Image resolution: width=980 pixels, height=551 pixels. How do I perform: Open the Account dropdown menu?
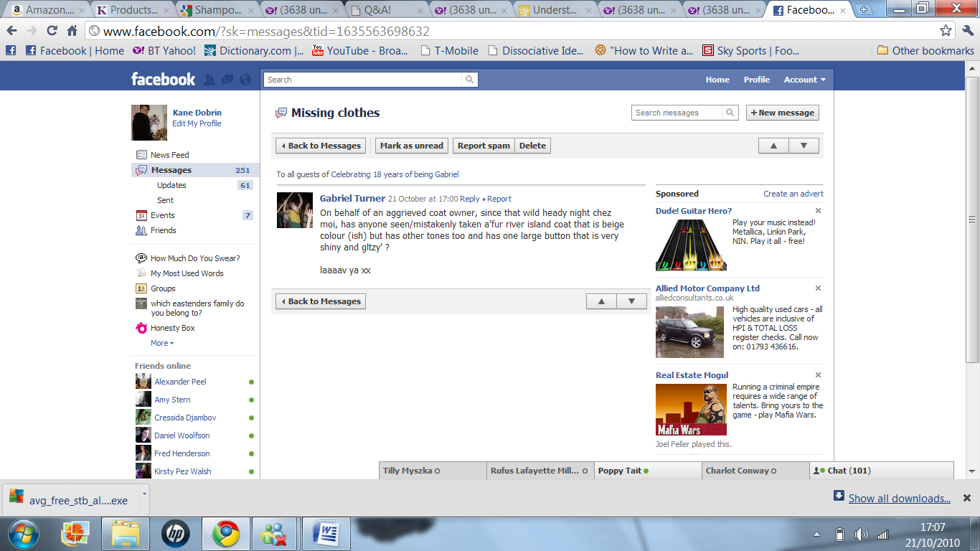point(804,80)
